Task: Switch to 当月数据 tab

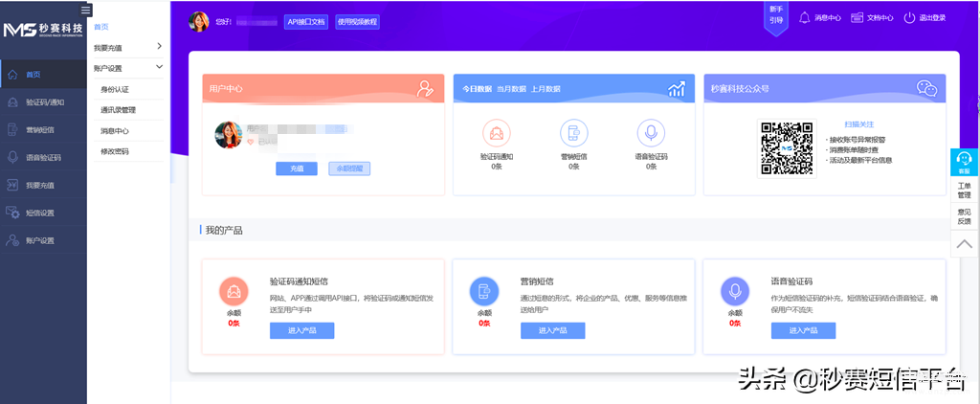Action: pos(511,89)
